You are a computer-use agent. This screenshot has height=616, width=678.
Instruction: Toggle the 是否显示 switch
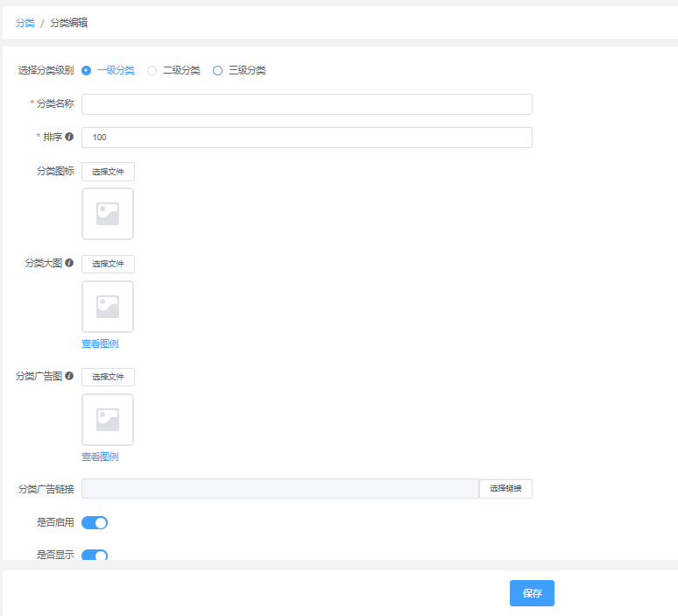coord(95,555)
